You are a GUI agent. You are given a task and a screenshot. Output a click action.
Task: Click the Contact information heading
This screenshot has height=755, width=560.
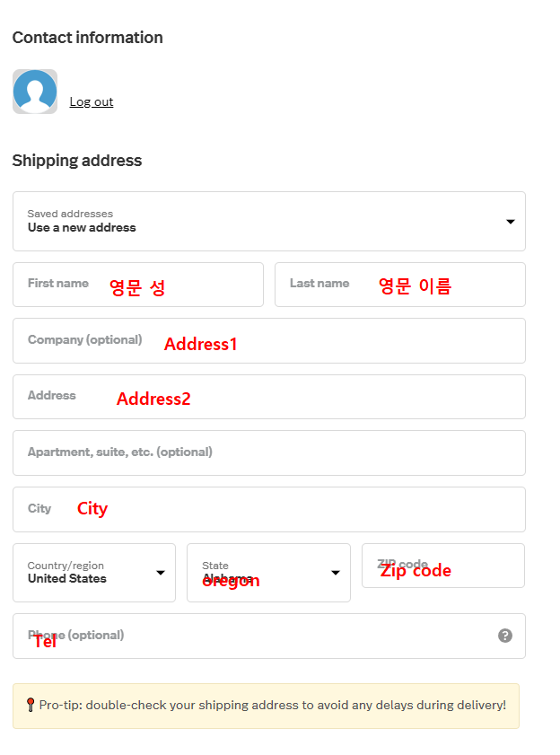tap(88, 38)
